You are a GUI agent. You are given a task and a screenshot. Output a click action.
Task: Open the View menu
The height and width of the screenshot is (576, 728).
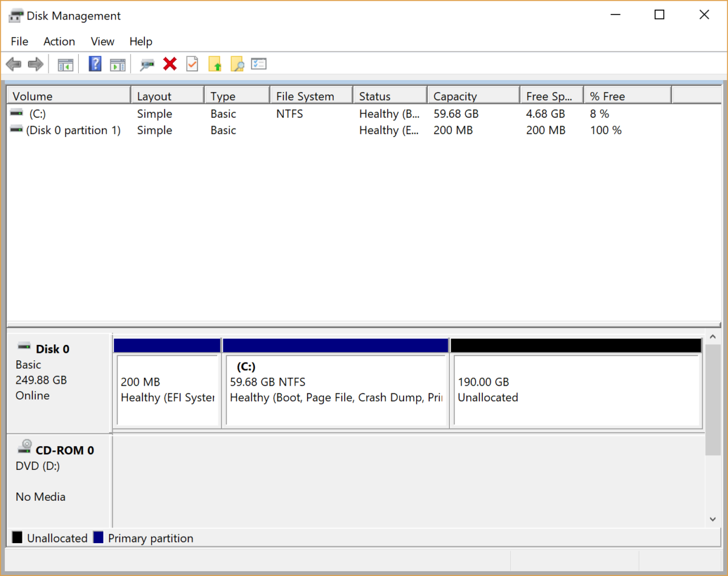(x=102, y=41)
